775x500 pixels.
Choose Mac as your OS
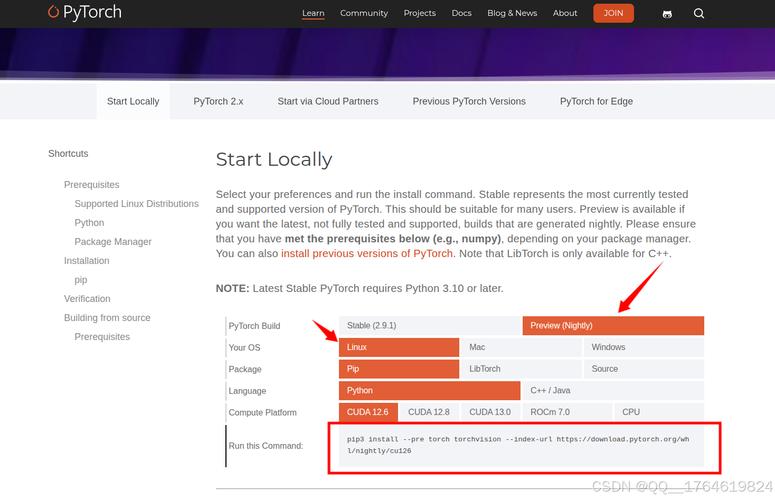tap(520, 347)
